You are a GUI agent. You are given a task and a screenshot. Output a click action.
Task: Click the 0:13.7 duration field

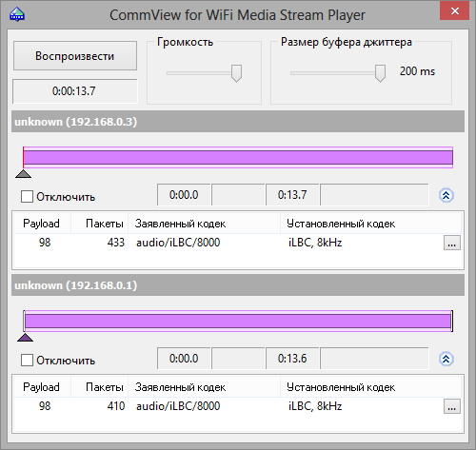(292, 195)
